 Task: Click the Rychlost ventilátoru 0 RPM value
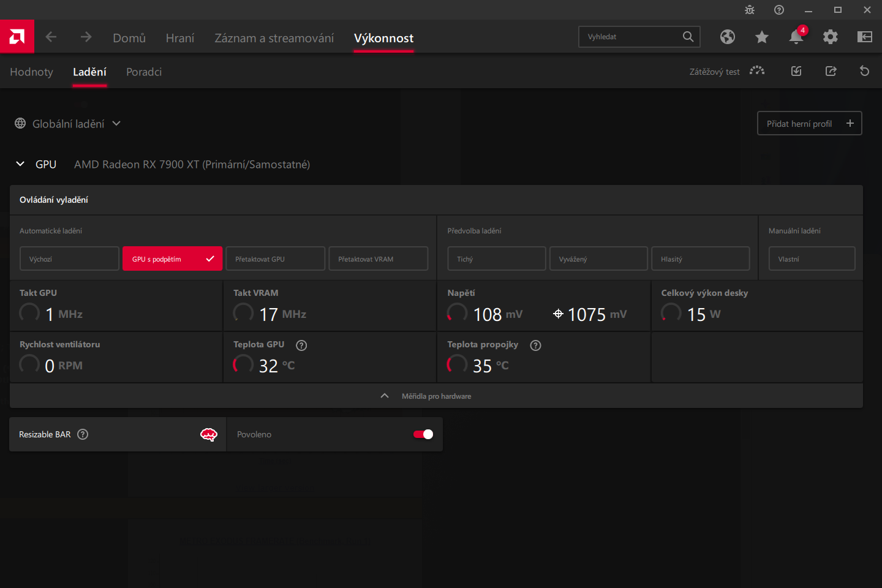64,366
